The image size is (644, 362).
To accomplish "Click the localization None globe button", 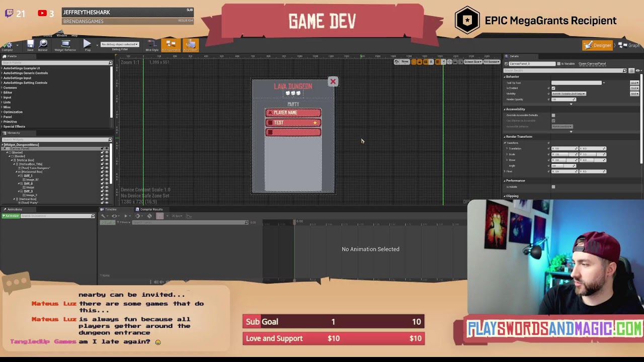I will [x=401, y=62].
